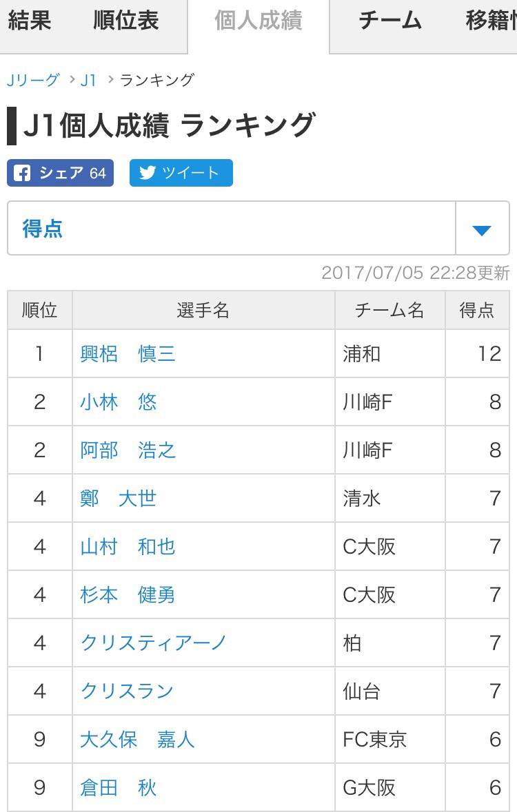Select the 個人成績 tab
This screenshot has height=812, width=517.
click(x=258, y=21)
